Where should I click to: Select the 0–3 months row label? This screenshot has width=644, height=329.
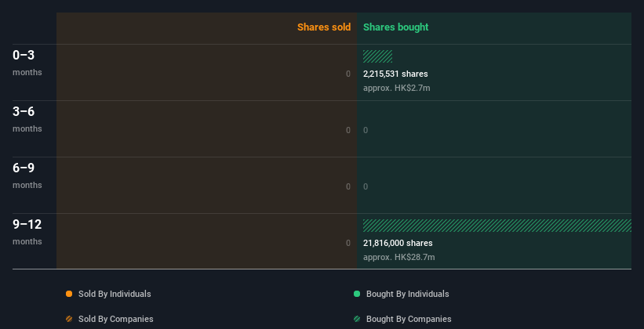pos(27,63)
